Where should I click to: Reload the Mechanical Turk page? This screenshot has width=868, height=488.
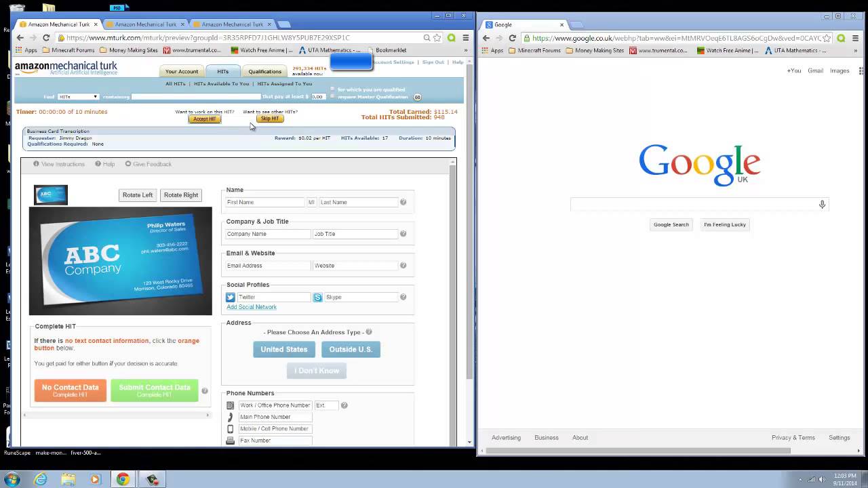[x=46, y=38]
